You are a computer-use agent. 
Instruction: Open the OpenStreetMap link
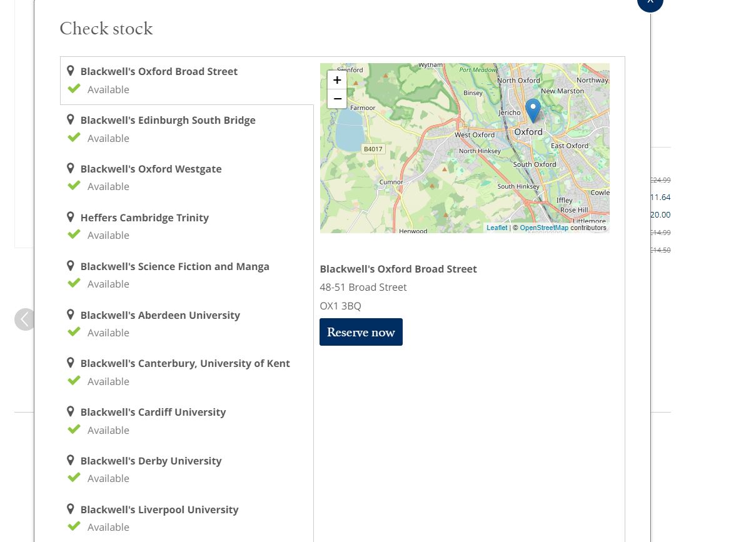coord(544,228)
